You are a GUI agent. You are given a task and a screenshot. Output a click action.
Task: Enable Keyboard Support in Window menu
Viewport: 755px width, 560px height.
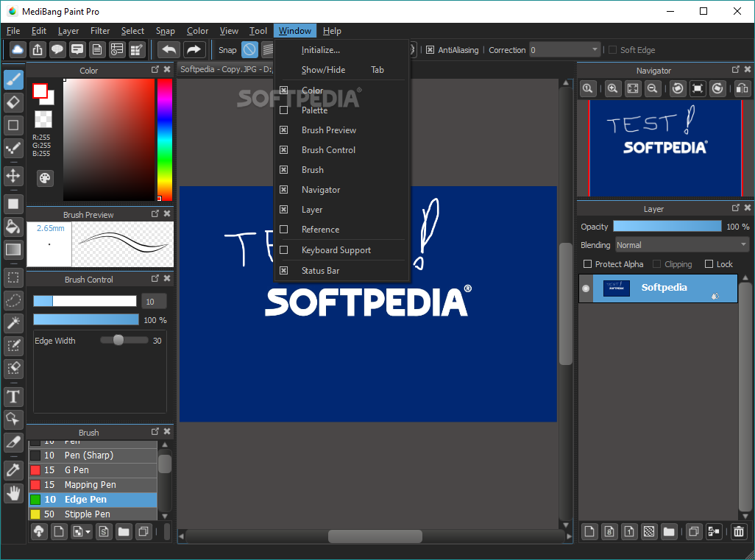pyautogui.click(x=283, y=250)
